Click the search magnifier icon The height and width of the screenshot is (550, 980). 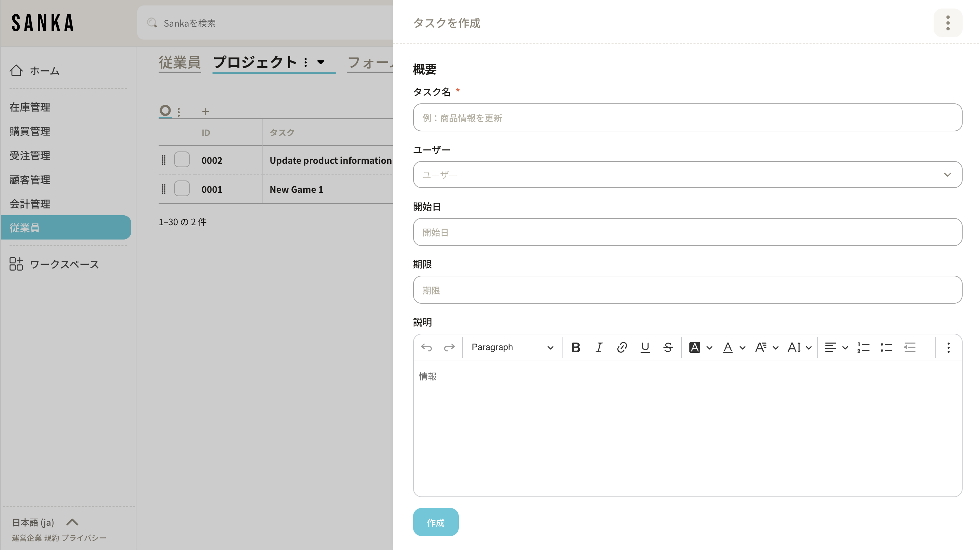pos(152,23)
